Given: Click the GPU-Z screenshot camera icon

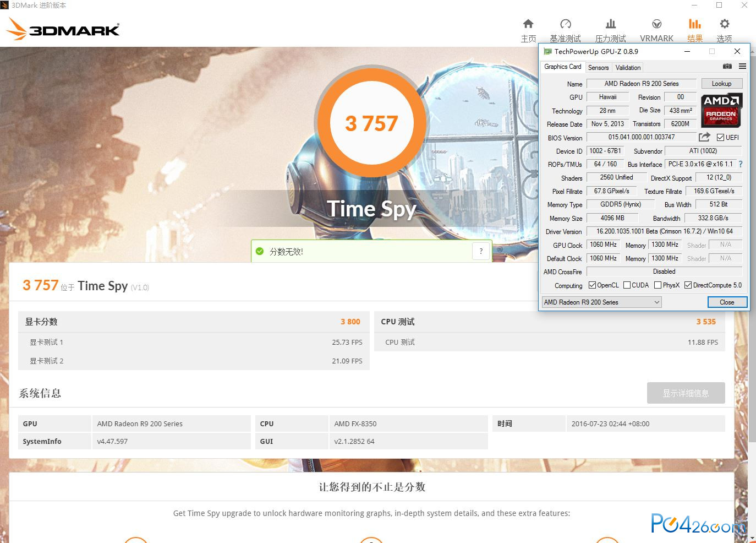Looking at the screenshot, I should (727, 67).
